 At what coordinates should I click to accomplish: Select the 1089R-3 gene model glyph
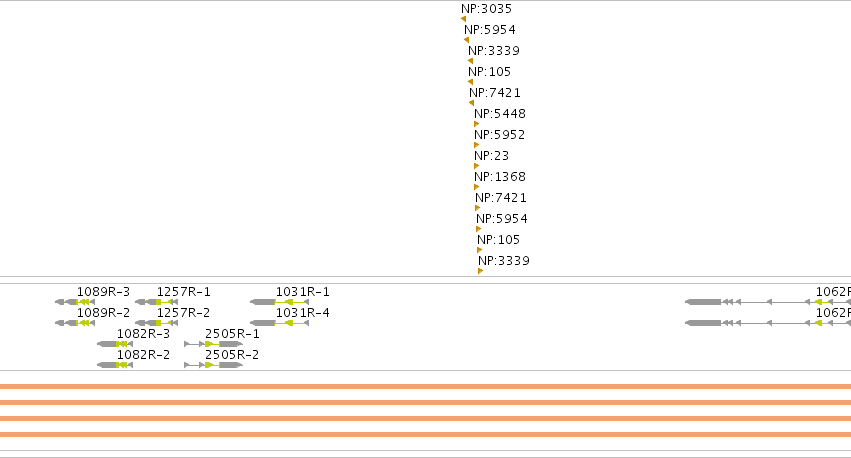coord(75,302)
